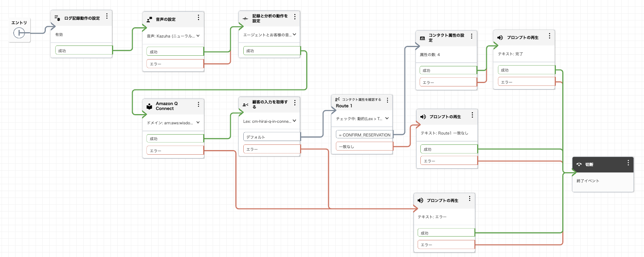Click the voice settings block icon
Image resolution: width=644 pixels, height=257 pixels.
click(149, 19)
